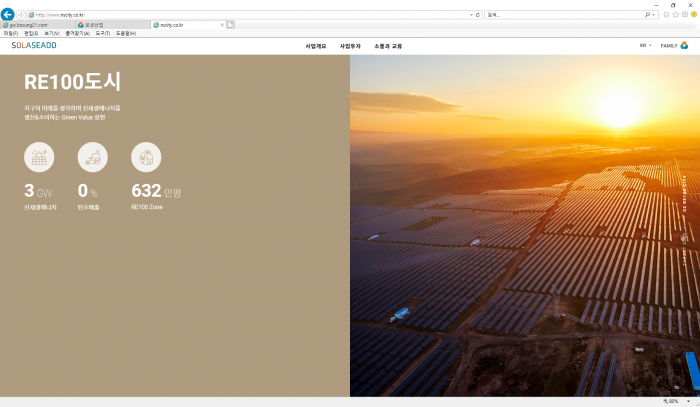
Task: Click the browser forward arrow button
Action: [x=21, y=14]
